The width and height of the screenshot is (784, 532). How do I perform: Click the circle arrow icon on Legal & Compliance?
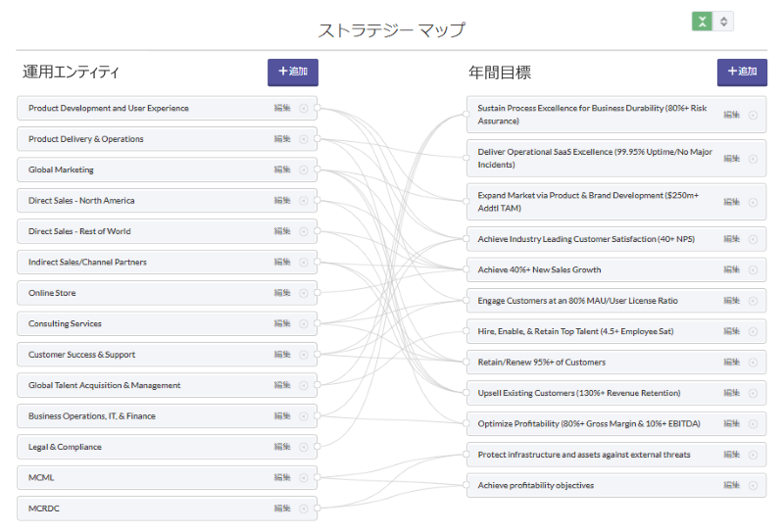[304, 447]
